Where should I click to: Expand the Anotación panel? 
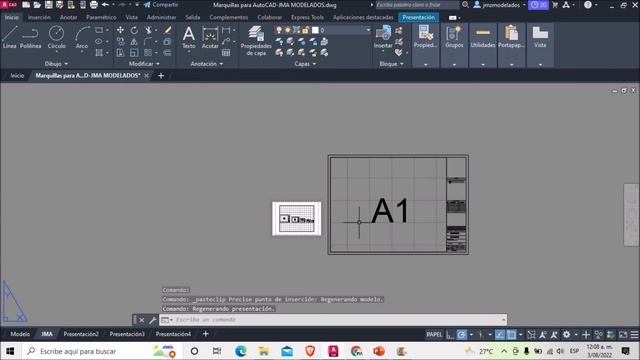pos(207,64)
